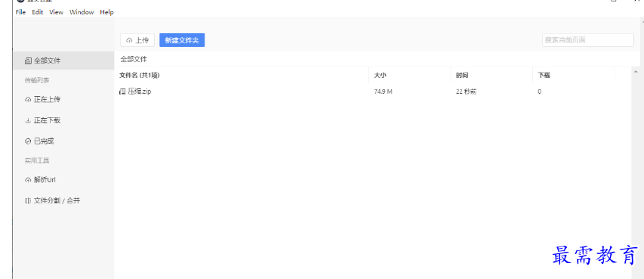Click the blue 新建文件夹 button
This screenshot has width=644, height=279.
click(x=182, y=40)
